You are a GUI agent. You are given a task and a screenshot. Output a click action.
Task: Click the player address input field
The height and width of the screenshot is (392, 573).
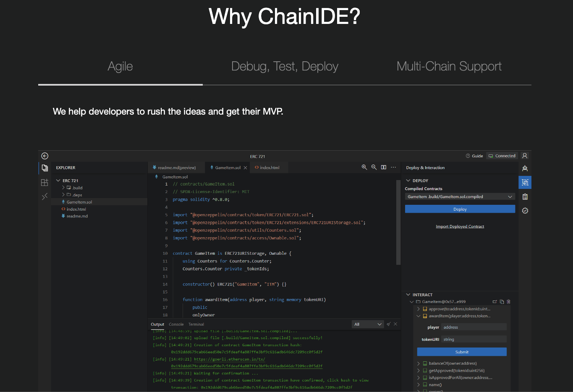(474, 327)
